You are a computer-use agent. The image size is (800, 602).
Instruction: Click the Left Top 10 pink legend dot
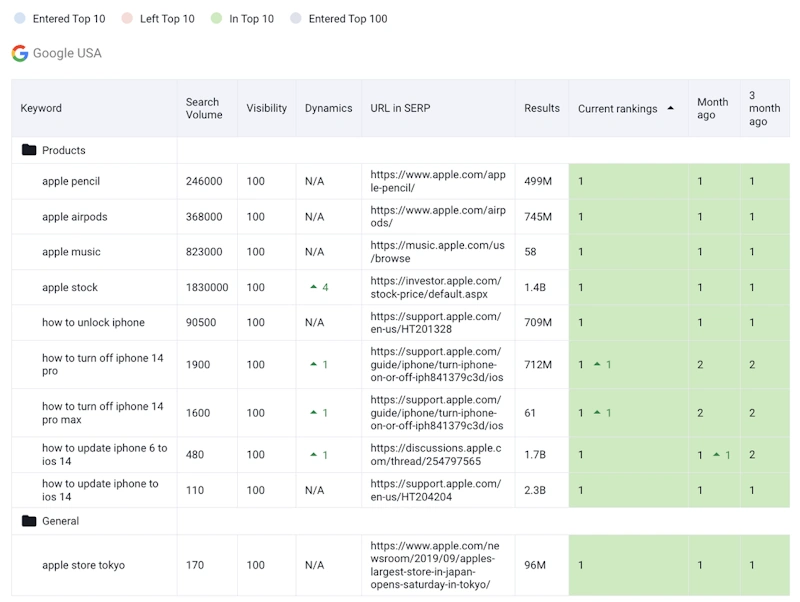coord(127,18)
